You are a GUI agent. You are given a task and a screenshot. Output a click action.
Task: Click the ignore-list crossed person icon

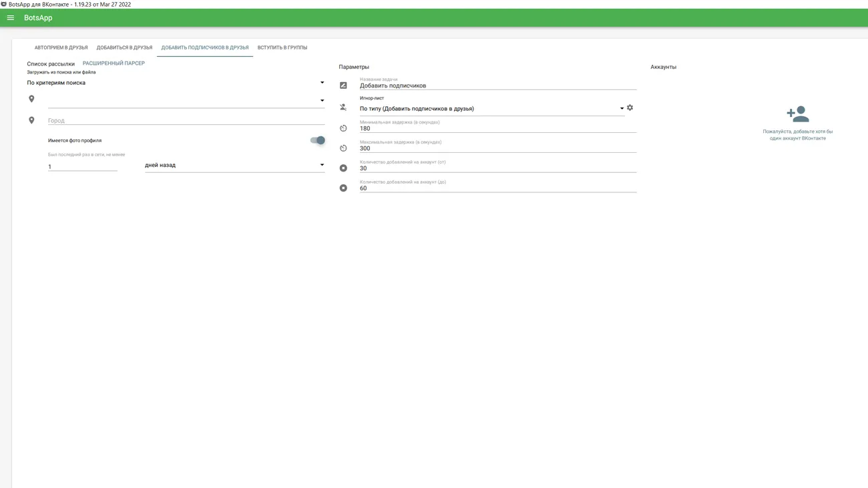click(343, 107)
